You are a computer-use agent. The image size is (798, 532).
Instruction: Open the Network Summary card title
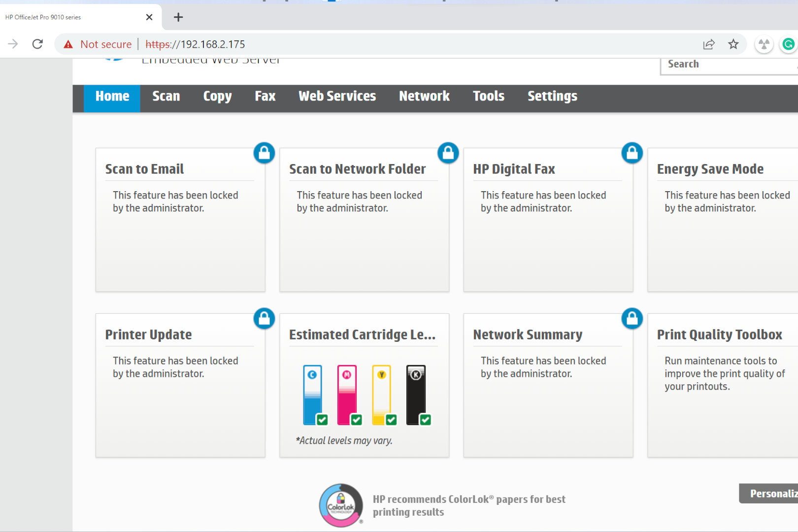(528, 335)
